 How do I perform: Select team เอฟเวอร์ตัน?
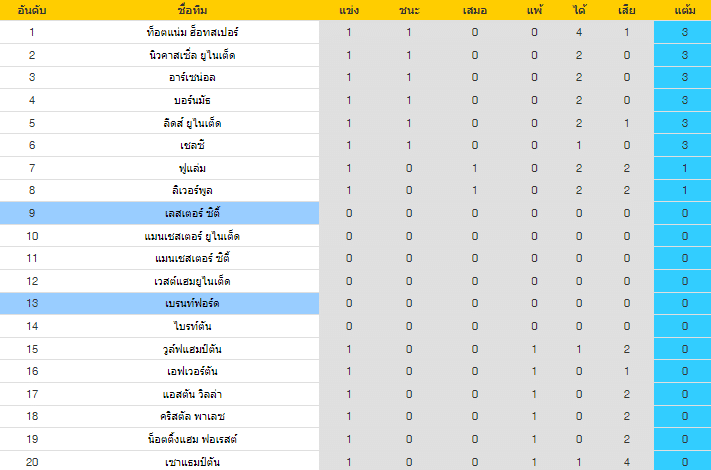click(192, 371)
